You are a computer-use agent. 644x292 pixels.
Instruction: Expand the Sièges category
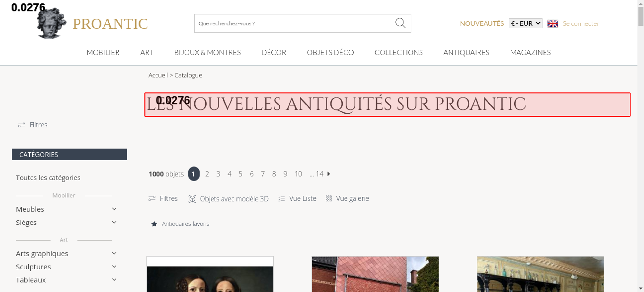coord(114,222)
